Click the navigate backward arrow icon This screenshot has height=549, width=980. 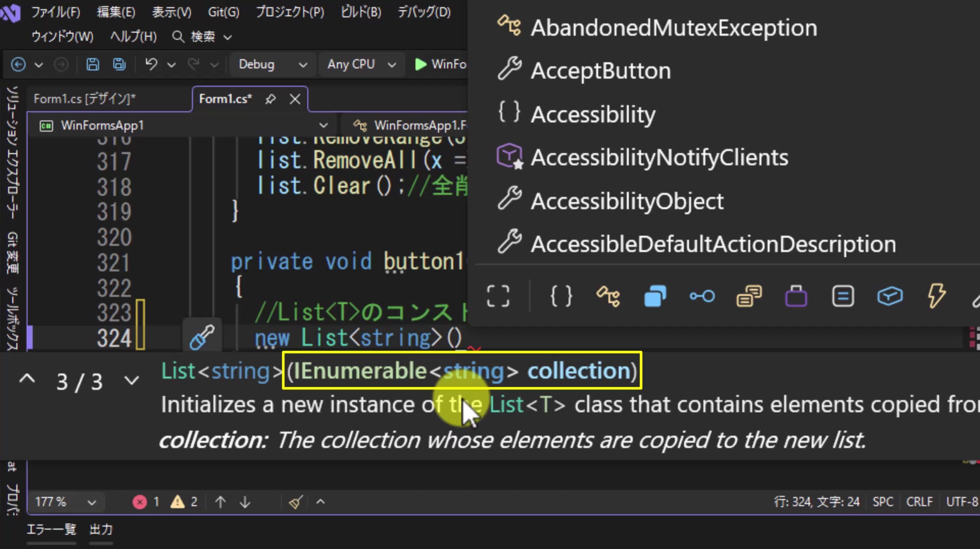pos(18,64)
